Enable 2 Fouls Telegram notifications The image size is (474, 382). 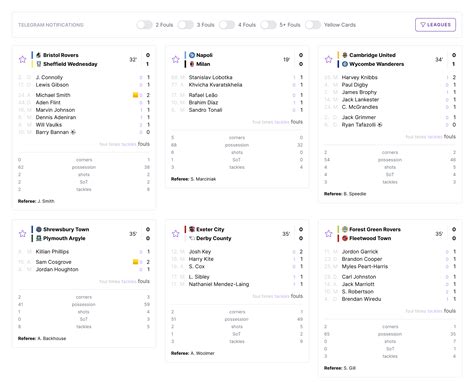pos(144,25)
